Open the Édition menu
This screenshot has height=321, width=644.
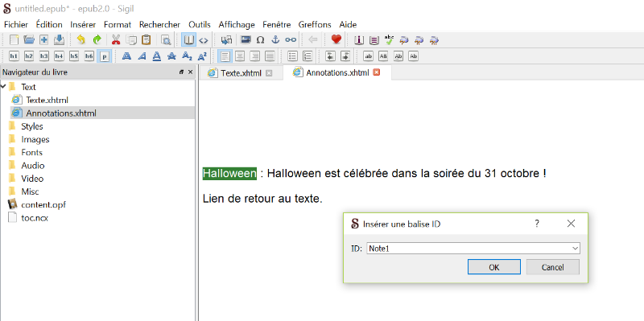point(49,25)
